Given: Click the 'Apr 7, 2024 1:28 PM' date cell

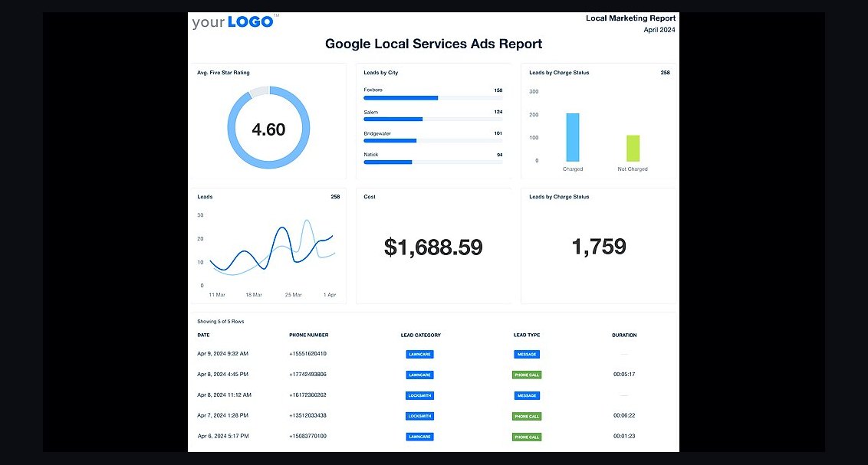Looking at the screenshot, I should (x=222, y=415).
